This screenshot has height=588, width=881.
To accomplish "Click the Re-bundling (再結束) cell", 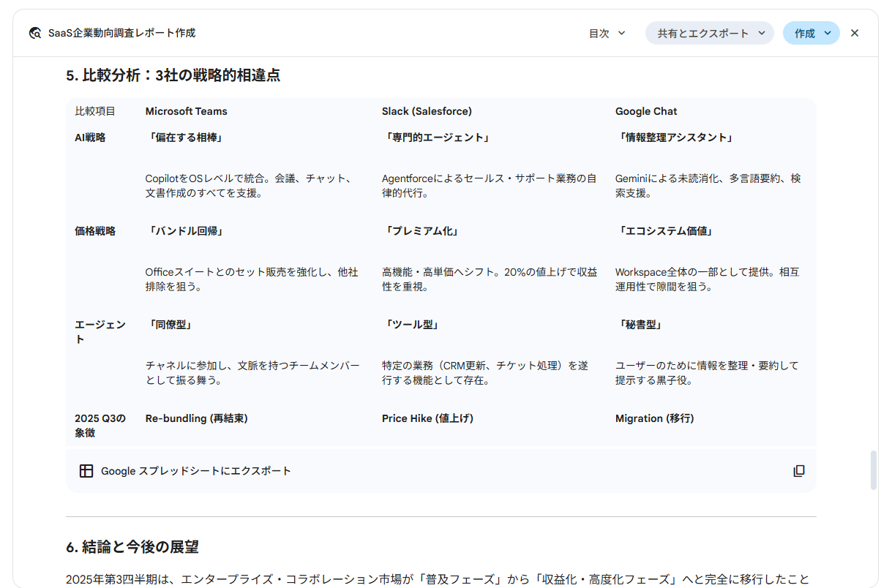I will 197,418.
